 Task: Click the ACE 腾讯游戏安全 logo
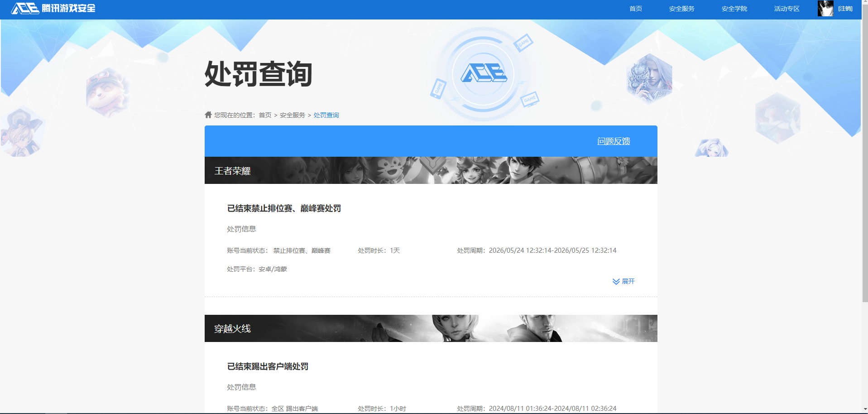tap(53, 8)
